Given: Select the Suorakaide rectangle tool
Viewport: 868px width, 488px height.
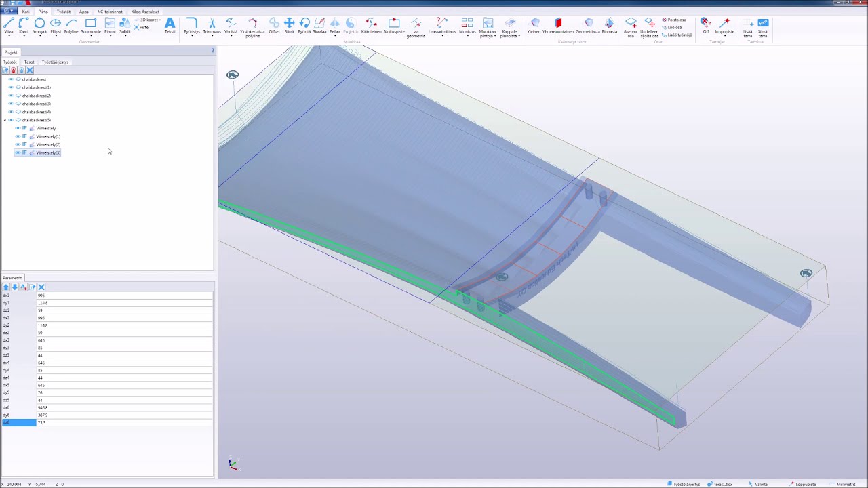Looking at the screenshot, I should pyautogui.click(x=91, y=26).
